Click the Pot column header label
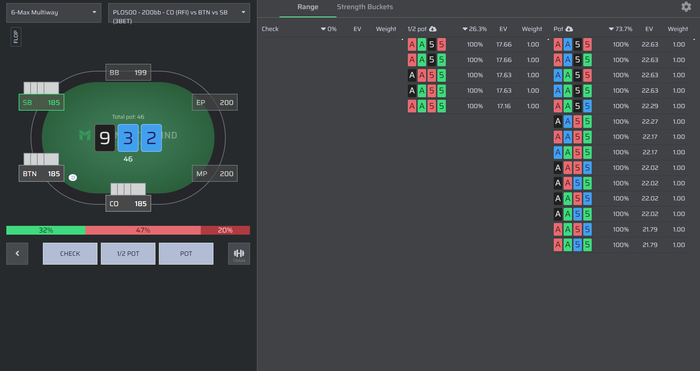The width and height of the screenshot is (700, 371). (x=558, y=29)
